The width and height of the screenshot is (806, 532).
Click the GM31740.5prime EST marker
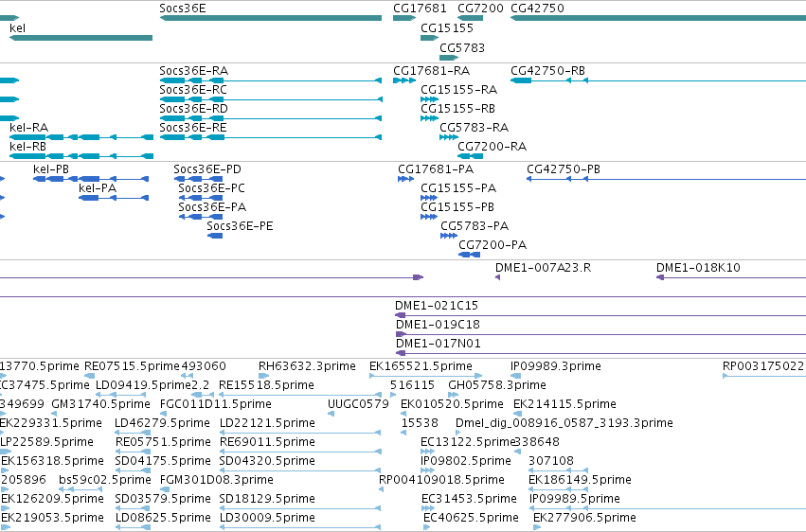click(56, 414)
